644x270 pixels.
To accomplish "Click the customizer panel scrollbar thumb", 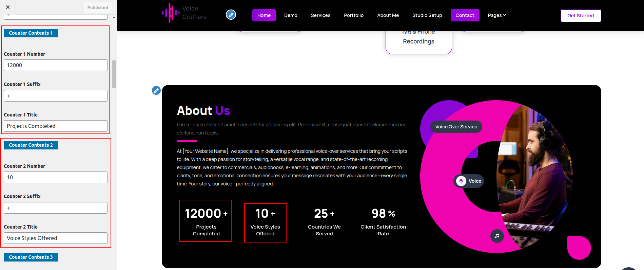I will click(114, 74).
